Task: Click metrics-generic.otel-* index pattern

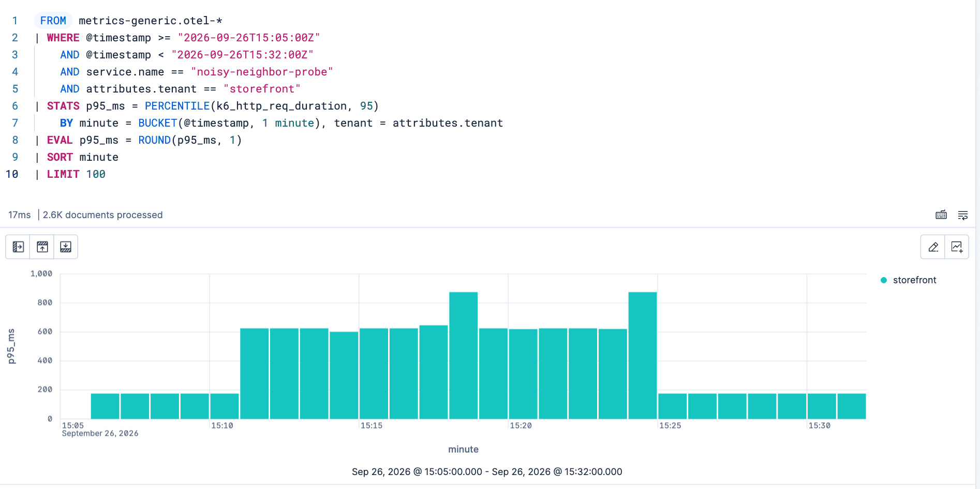Action: pos(151,21)
